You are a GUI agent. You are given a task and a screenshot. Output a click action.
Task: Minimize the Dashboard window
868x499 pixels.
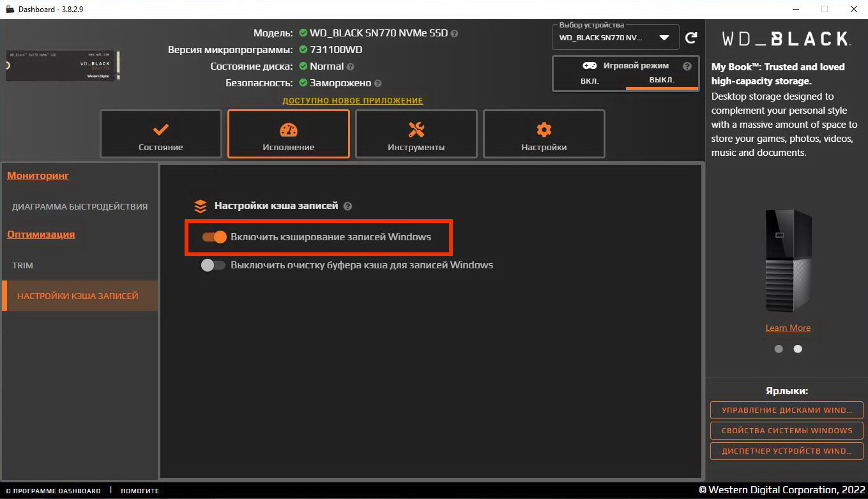(795, 9)
